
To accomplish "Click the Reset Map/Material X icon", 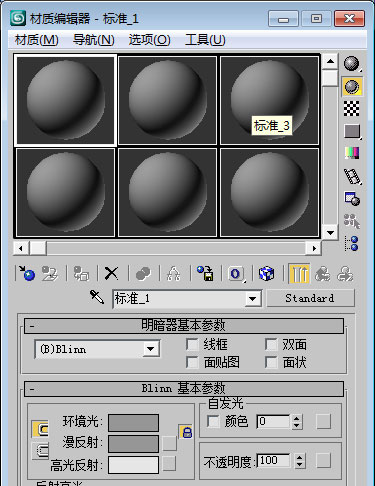I will pos(111,274).
